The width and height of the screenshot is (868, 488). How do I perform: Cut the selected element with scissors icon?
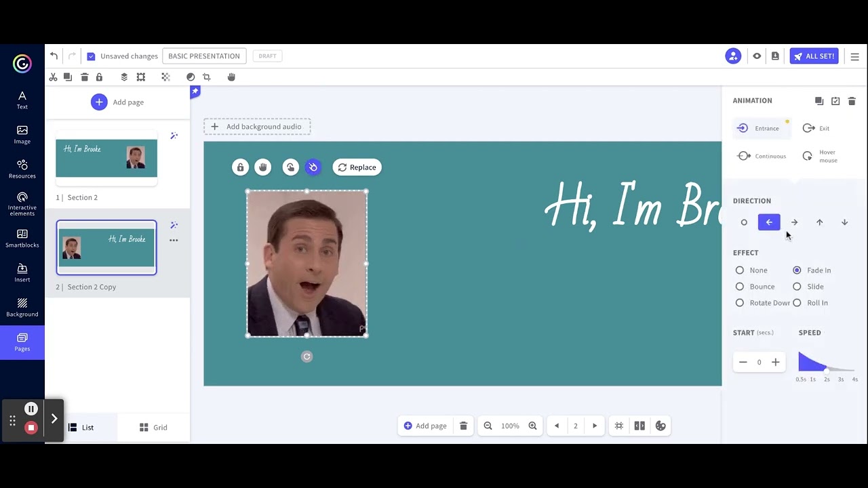pos(53,77)
